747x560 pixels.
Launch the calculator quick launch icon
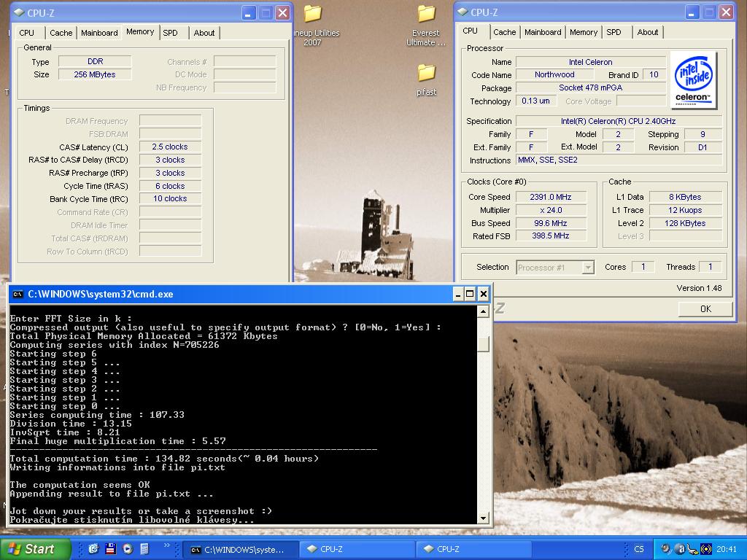(x=144, y=549)
